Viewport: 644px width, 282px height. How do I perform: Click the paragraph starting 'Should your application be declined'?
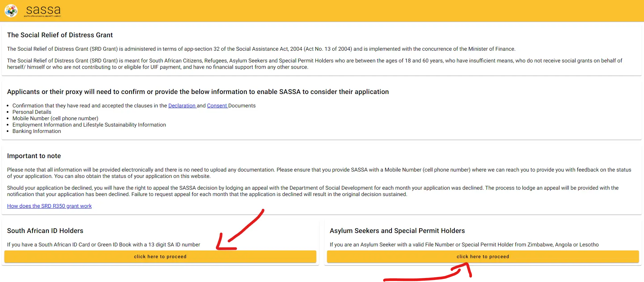(313, 191)
